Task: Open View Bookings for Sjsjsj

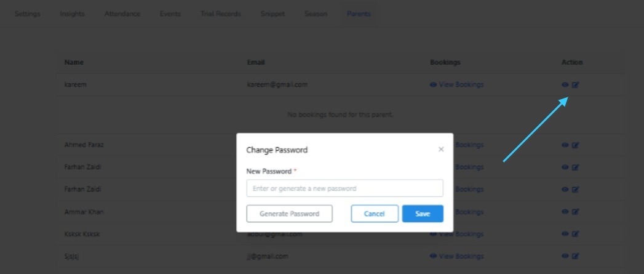Action: (457, 256)
